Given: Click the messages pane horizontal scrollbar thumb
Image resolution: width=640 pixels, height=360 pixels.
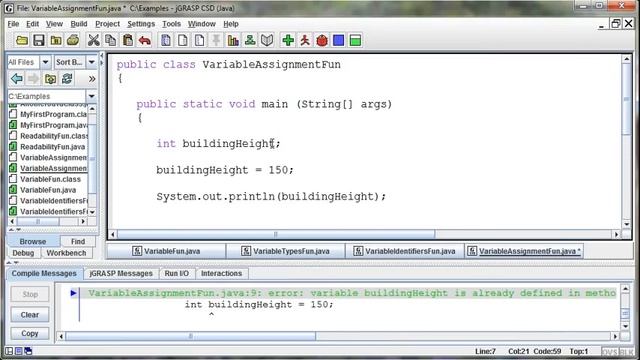Looking at the screenshot, I should click(191, 336).
